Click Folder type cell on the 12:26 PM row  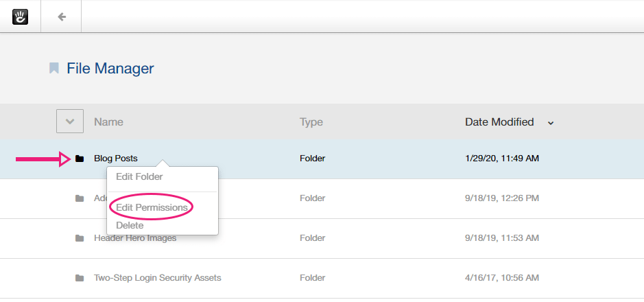313,198
